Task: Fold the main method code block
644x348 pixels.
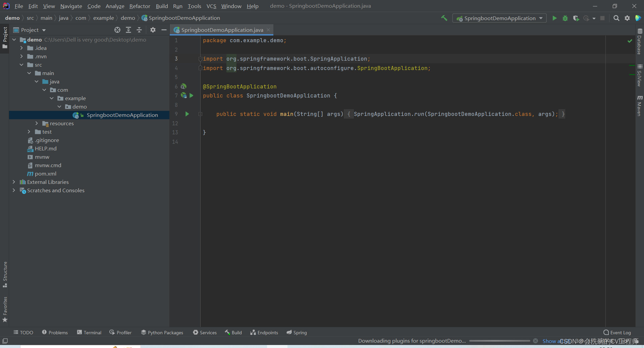Action: click(200, 114)
